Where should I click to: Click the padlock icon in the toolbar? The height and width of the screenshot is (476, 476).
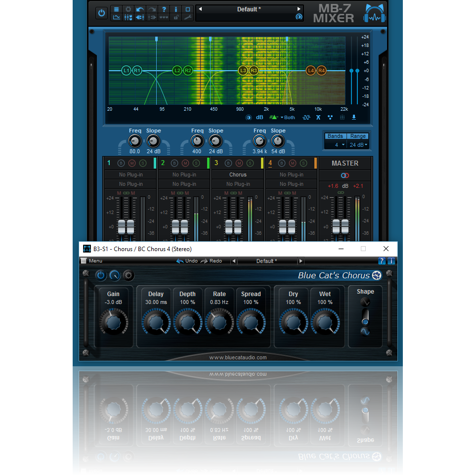[x=175, y=17]
